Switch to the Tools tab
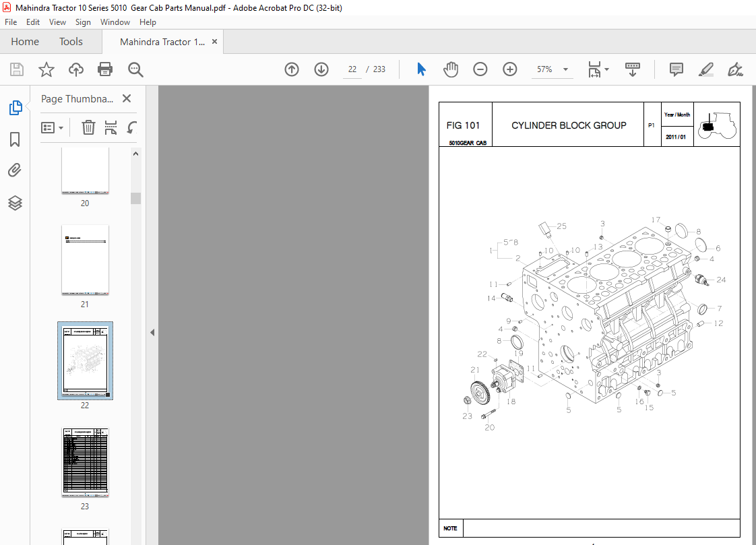 (x=71, y=42)
